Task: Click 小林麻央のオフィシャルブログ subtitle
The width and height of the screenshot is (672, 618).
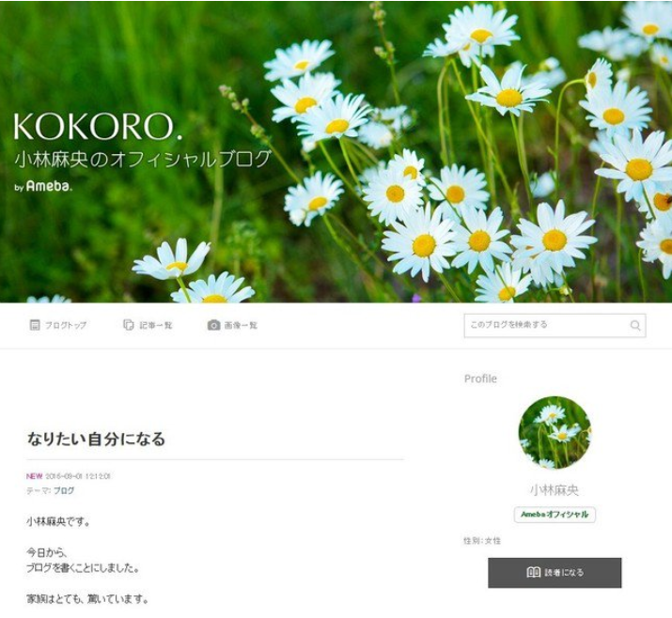Action: (x=143, y=160)
